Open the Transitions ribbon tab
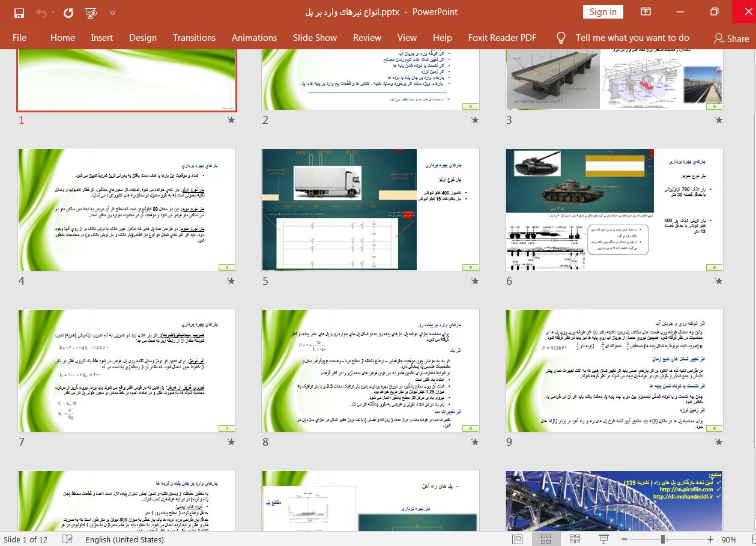This screenshot has height=546, width=756. pyautogui.click(x=194, y=37)
